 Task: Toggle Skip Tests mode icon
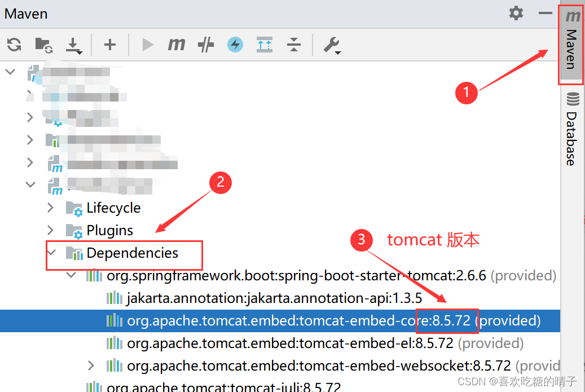(205, 45)
